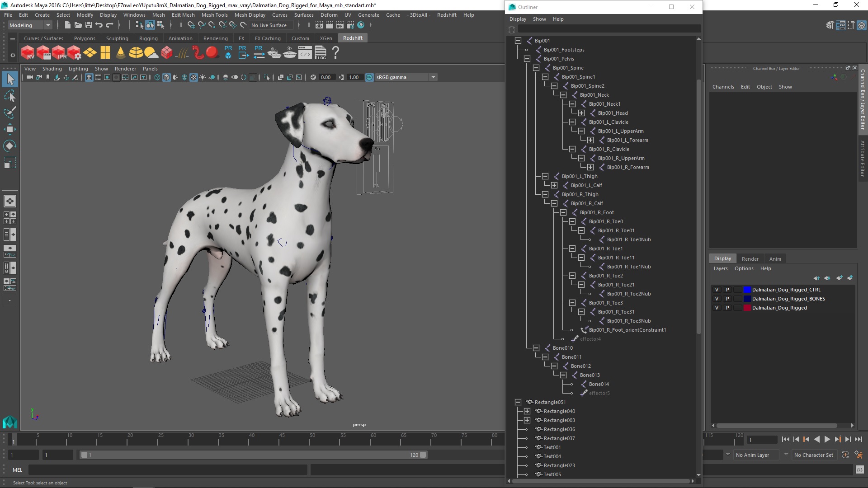Collapse the Bone010 node
This screenshot has width=868, height=488.
pos(536,348)
